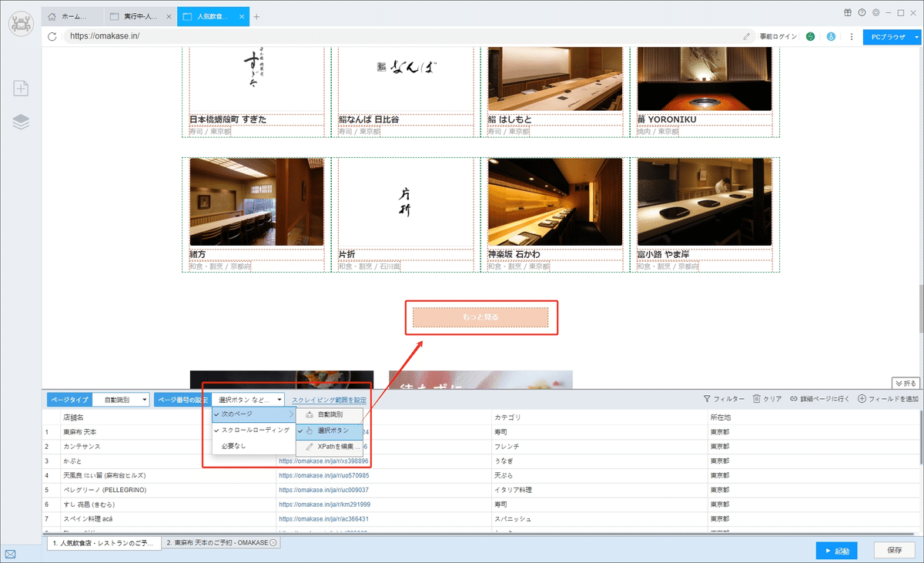This screenshot has height=563, width=924.
Task: Click the 起動 start button
Action: click(836, 551)
